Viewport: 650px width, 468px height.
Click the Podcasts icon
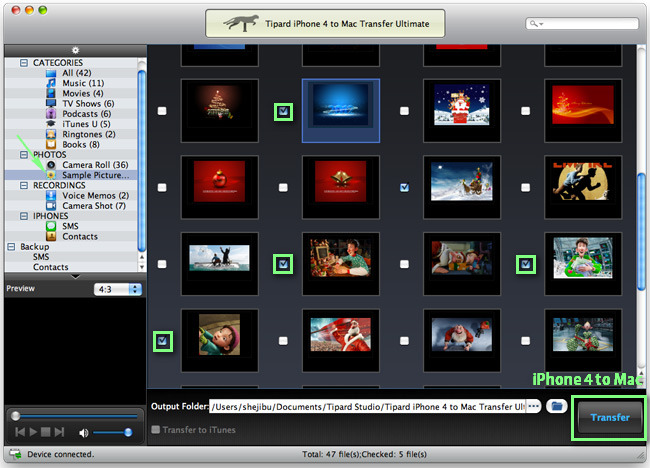click(x=51, y=114)
